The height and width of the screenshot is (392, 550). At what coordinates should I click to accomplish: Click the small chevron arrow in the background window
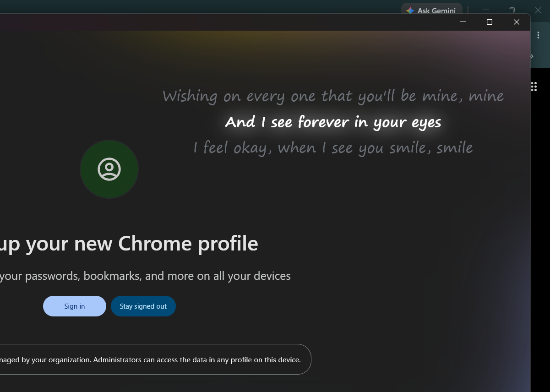[x=532, y=56]
